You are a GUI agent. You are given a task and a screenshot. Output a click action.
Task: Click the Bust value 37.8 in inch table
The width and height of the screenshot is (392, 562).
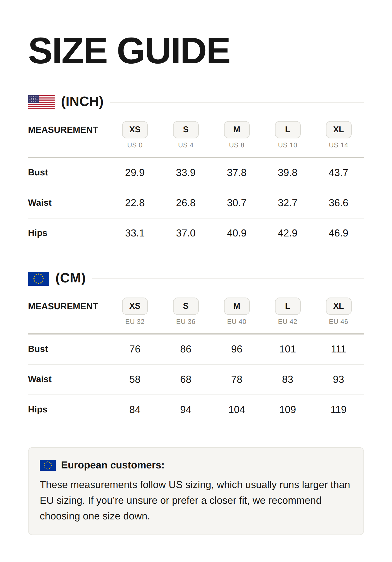pos(237,173)
